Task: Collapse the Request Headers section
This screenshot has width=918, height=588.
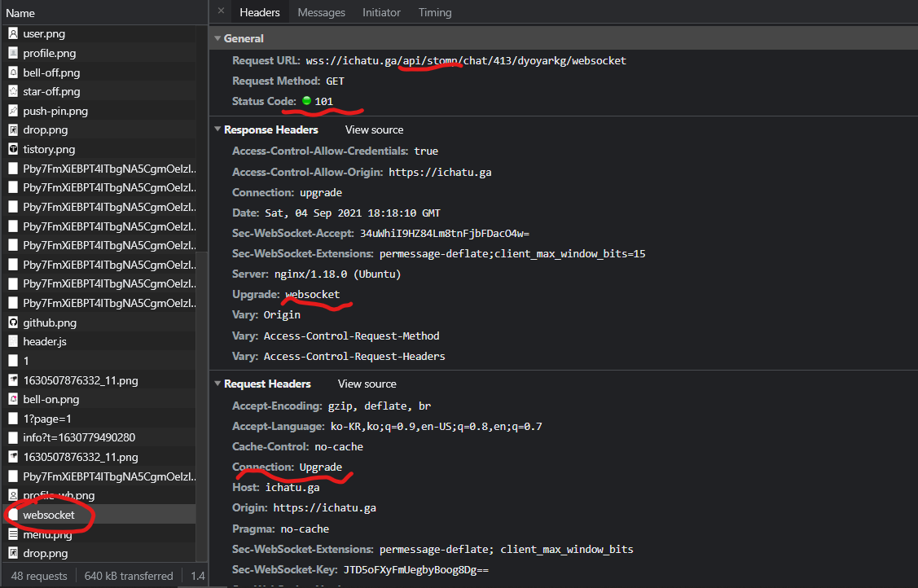Action: pyautogui.click(x=217, y=383)
